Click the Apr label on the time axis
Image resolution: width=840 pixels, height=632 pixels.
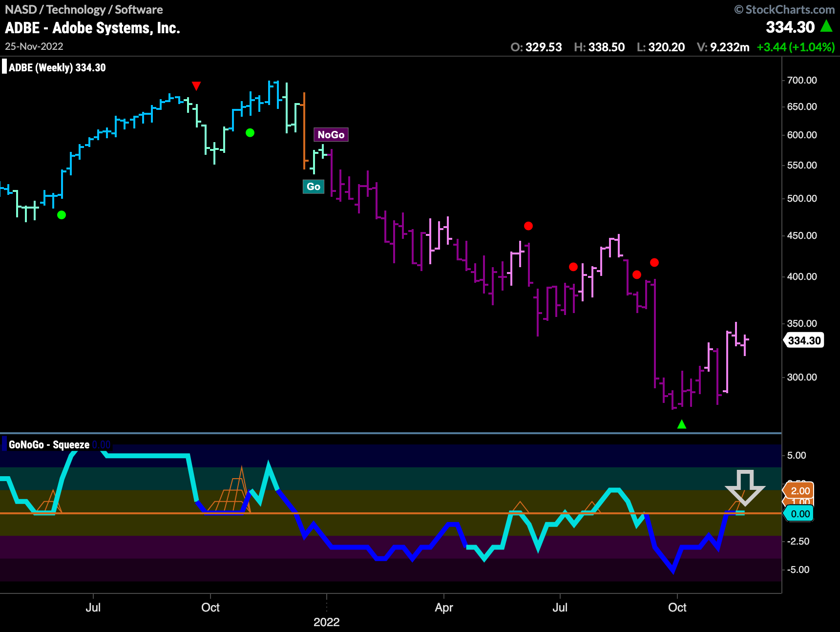coord(444,607)
